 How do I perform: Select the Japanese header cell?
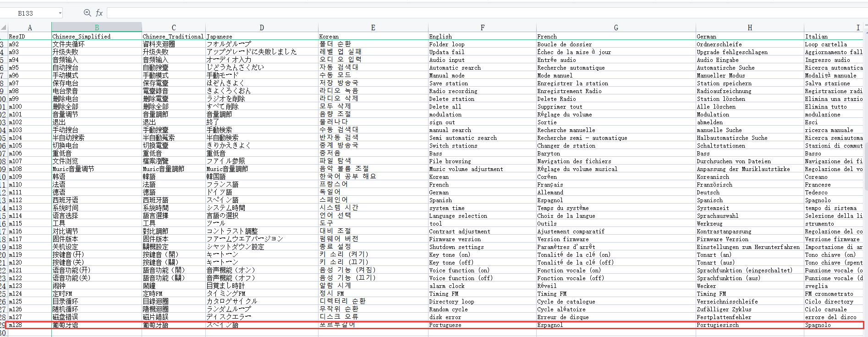pyautogui.click(x=262, y=36)
